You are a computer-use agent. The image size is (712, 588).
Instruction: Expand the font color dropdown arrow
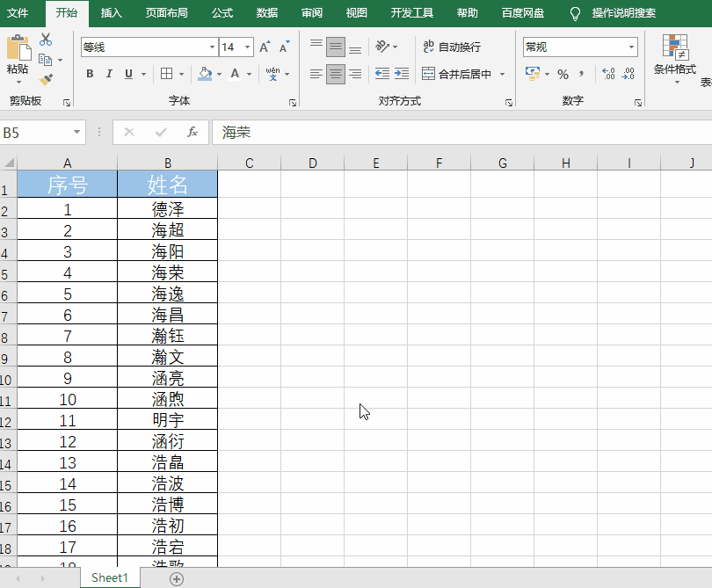[249, 74]
